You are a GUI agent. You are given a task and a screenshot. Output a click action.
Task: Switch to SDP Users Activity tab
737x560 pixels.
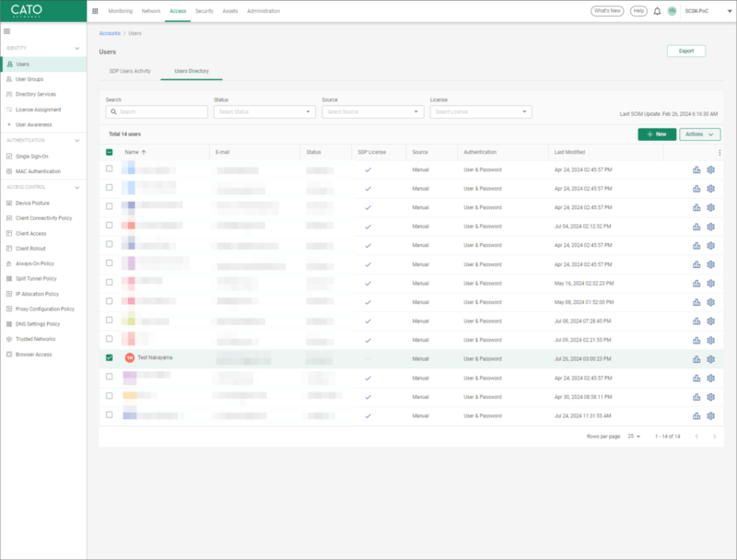[129, 71]
